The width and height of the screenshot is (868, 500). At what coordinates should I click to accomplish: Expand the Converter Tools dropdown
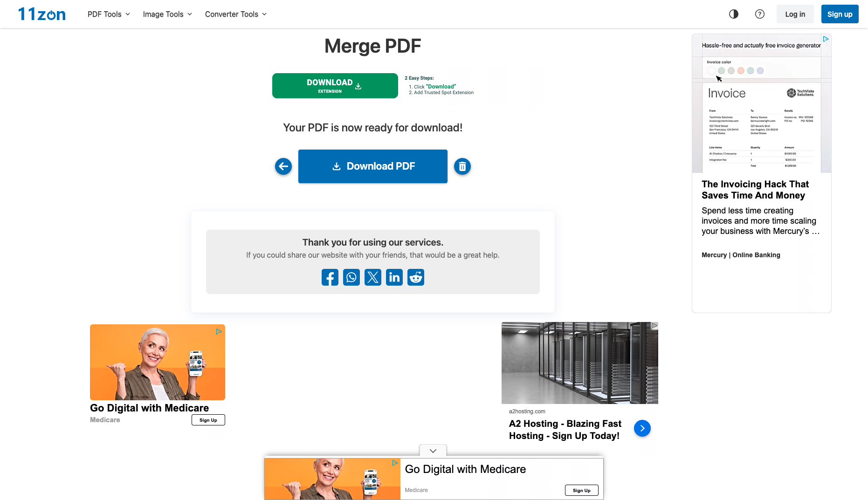[236, 14]
